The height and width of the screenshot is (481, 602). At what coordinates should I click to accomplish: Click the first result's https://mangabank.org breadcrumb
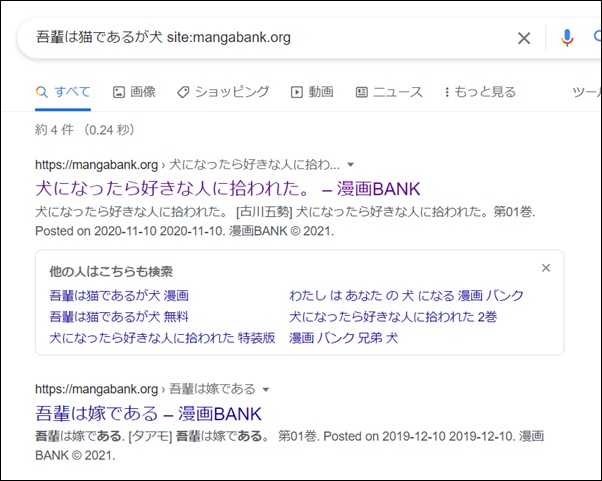click(96, 165)
